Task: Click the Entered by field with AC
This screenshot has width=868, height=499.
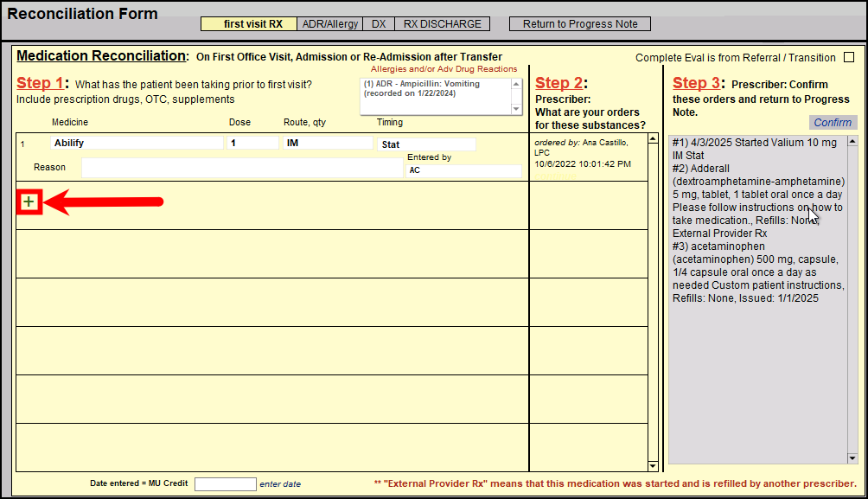Action: click(x=463, y=171)
